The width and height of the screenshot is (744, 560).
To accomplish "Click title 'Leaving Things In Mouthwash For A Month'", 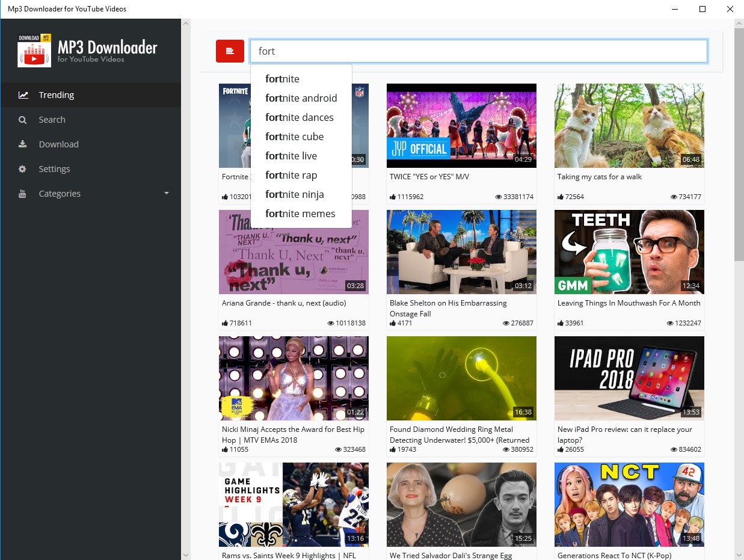I will pyautogui.click(x=629, y=303).
